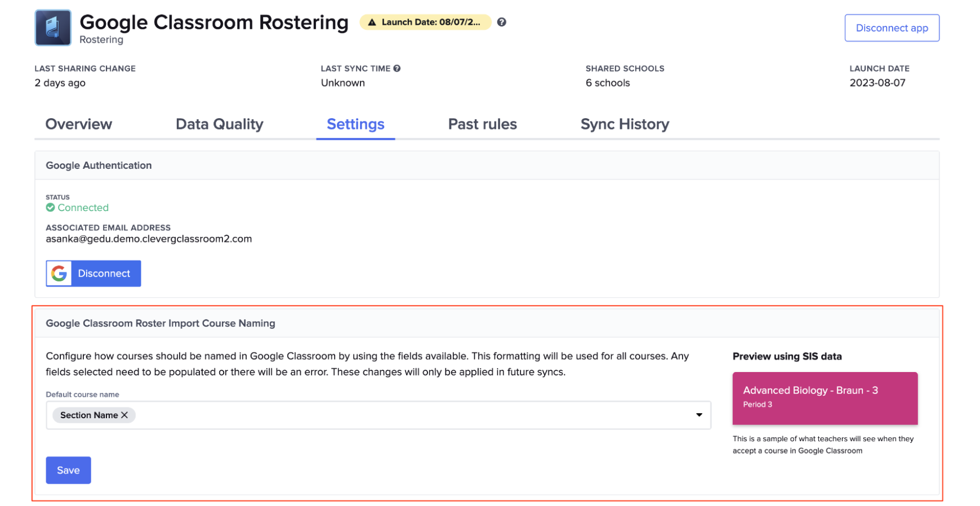The image size is (980, 506).
Task: Click the Rostering subtitle under app name
Action: pyautogui.click(x=101, y=39)
